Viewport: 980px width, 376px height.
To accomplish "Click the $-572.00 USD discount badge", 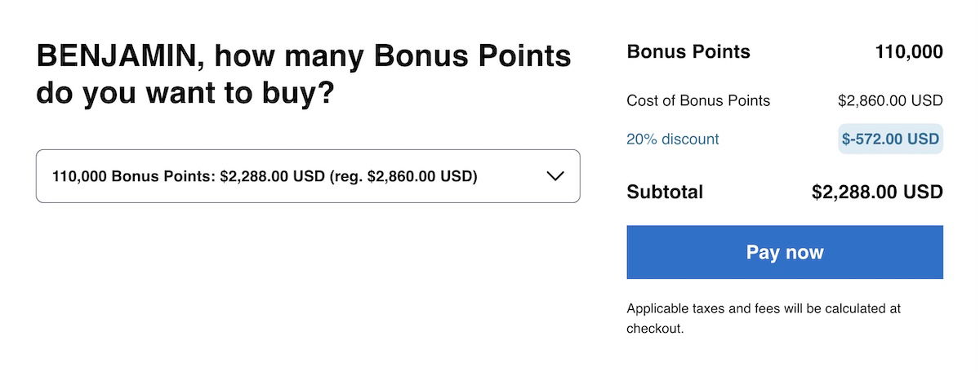I will click(890, 139).
